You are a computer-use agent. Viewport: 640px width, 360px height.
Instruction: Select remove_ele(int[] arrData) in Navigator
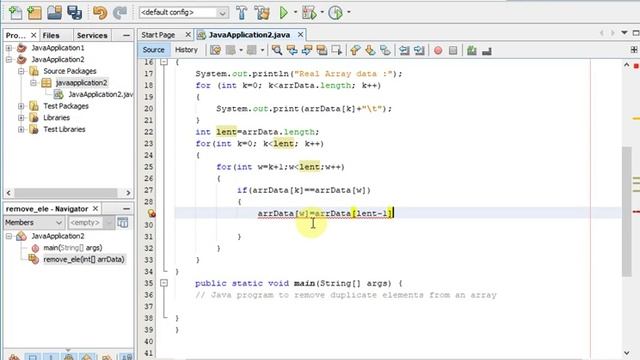[84, 259]
